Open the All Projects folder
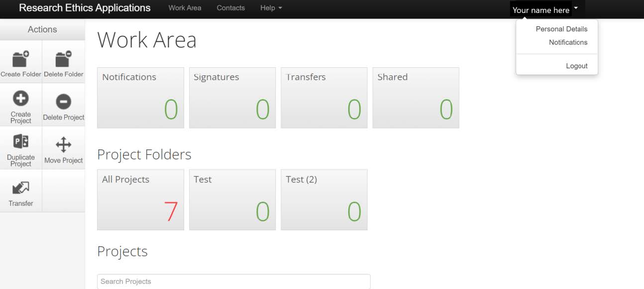 tap(140, 199)
